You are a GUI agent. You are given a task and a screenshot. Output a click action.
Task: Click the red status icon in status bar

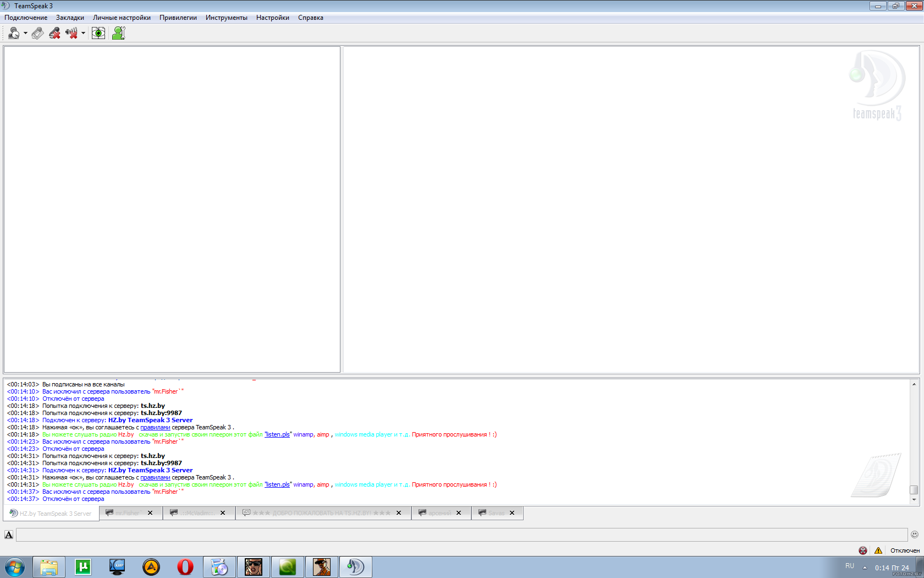[x=863, y=550]
